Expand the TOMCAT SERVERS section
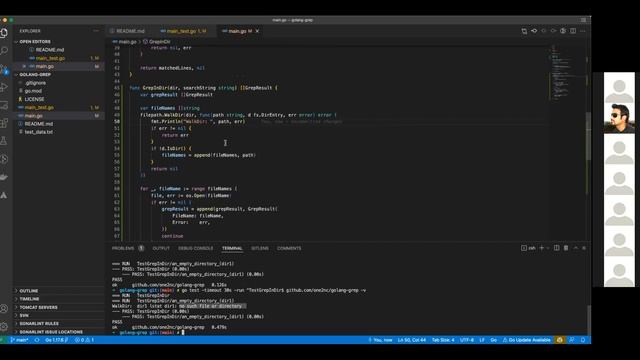640x360 pixels. click(38, 307)
